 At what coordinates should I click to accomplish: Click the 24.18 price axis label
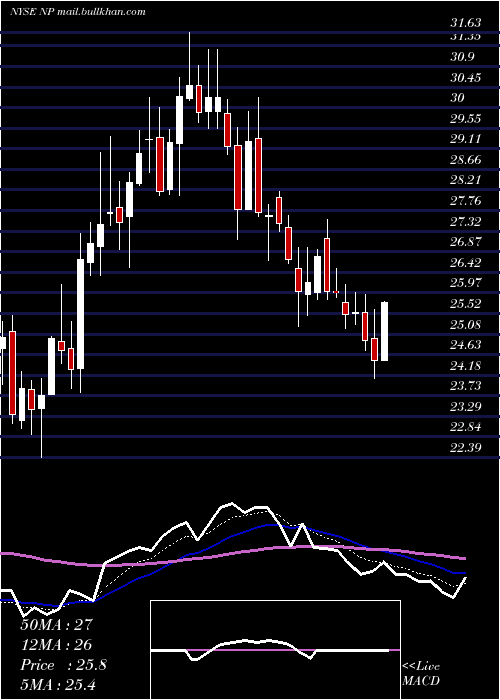tap(466, 366)
